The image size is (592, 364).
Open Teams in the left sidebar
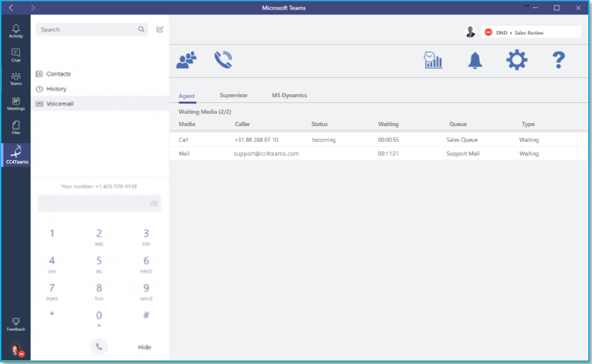point(16,79)
